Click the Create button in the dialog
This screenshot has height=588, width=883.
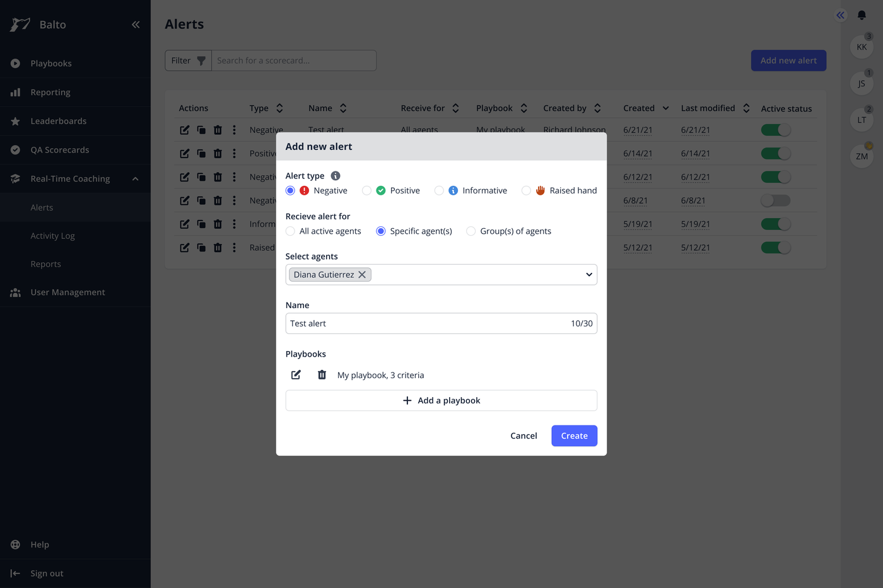click(x=574, y=435)
